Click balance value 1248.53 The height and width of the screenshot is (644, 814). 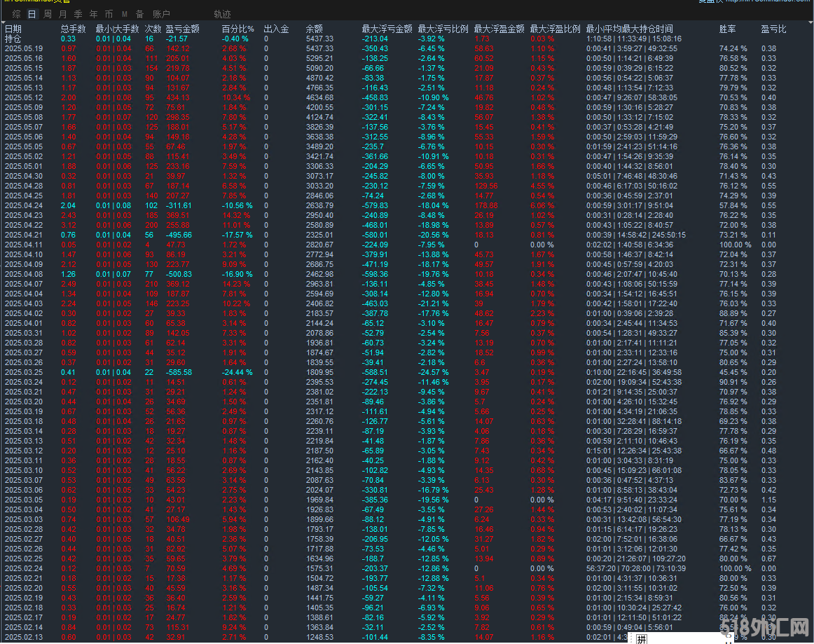click(x=319, y=637)
